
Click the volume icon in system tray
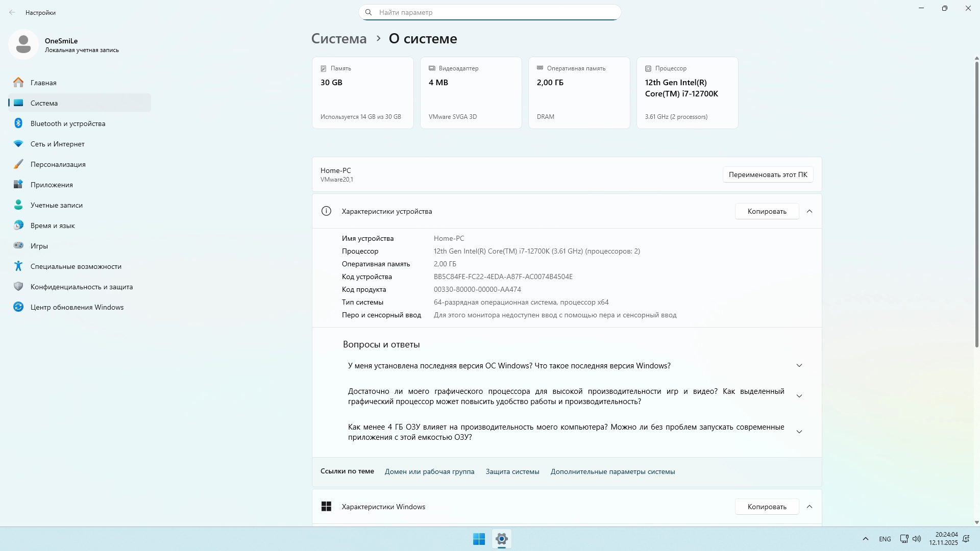click(x=917, y=539)
